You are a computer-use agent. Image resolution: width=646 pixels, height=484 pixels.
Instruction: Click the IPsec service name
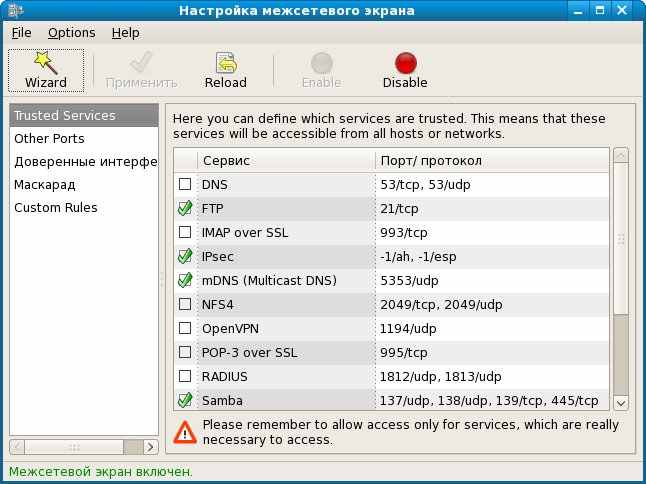[x=218, y=257]
